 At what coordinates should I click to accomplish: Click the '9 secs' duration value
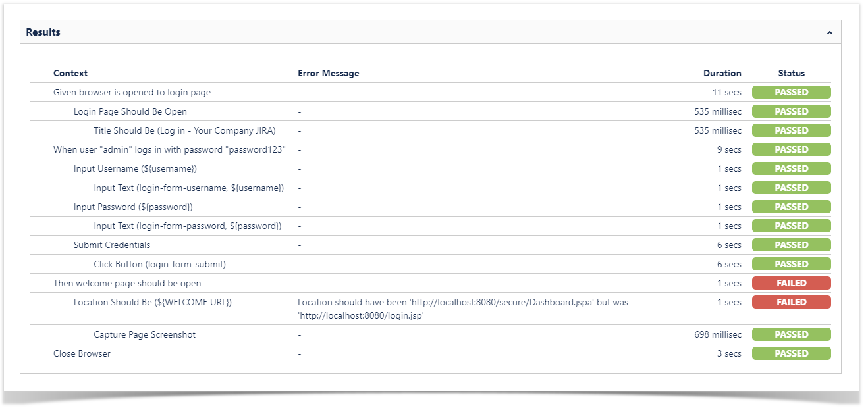(729, 149)
